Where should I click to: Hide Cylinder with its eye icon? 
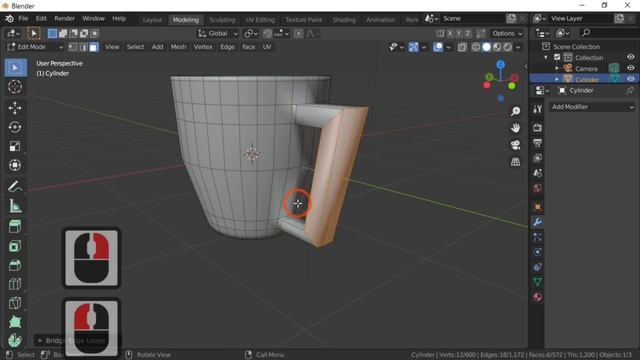pyautogui.click(x=631, y=78)
